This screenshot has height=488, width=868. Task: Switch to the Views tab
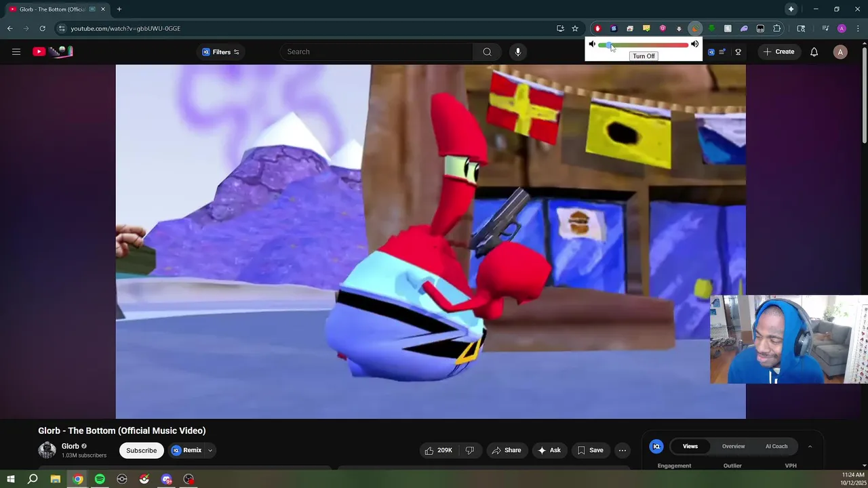[x=690, y=446]
